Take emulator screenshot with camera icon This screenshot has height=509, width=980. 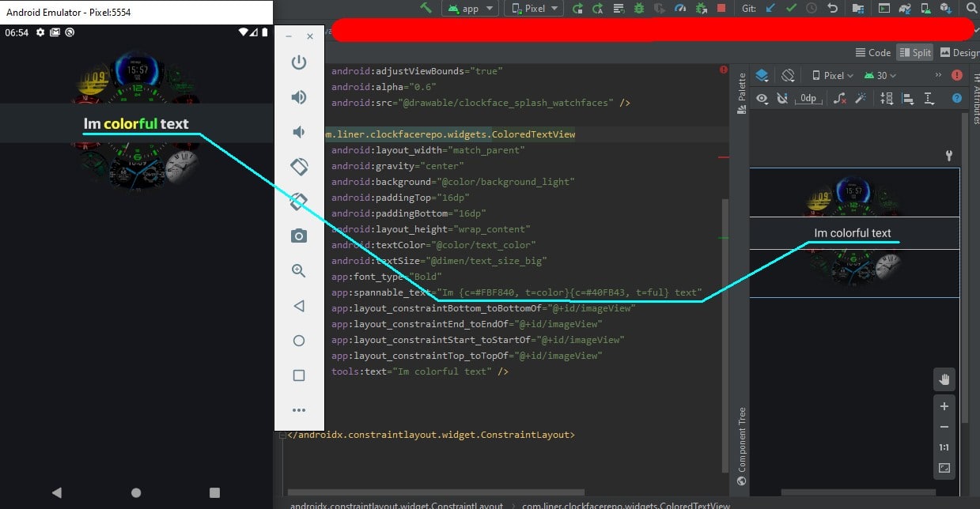point(299,236)
